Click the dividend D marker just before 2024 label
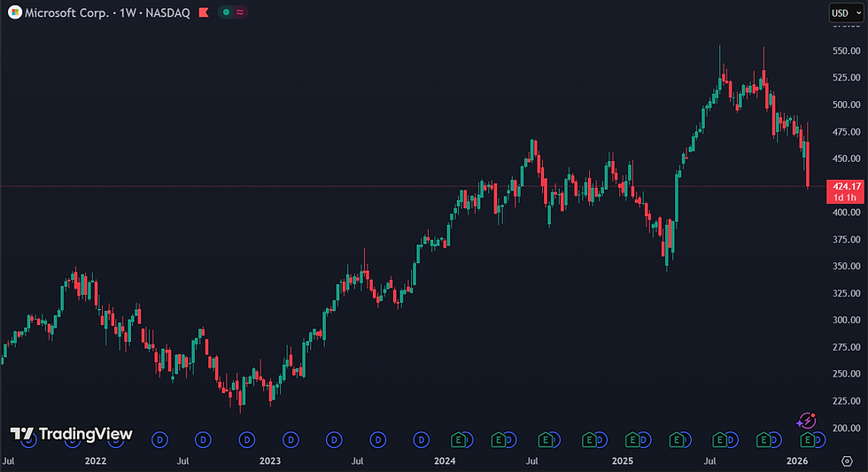 422,440
